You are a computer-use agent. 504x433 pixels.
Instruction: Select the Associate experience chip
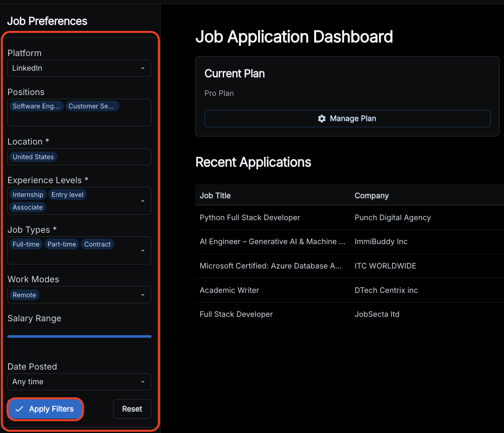[27, 207]
